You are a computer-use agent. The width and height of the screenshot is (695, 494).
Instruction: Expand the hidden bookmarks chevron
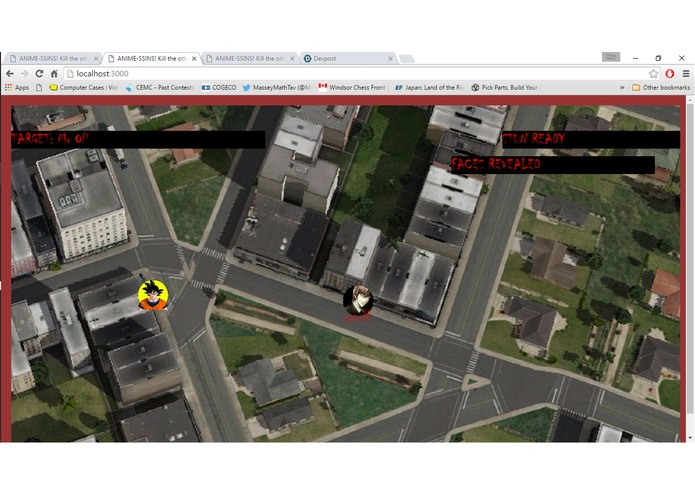[x=622, y=88]
